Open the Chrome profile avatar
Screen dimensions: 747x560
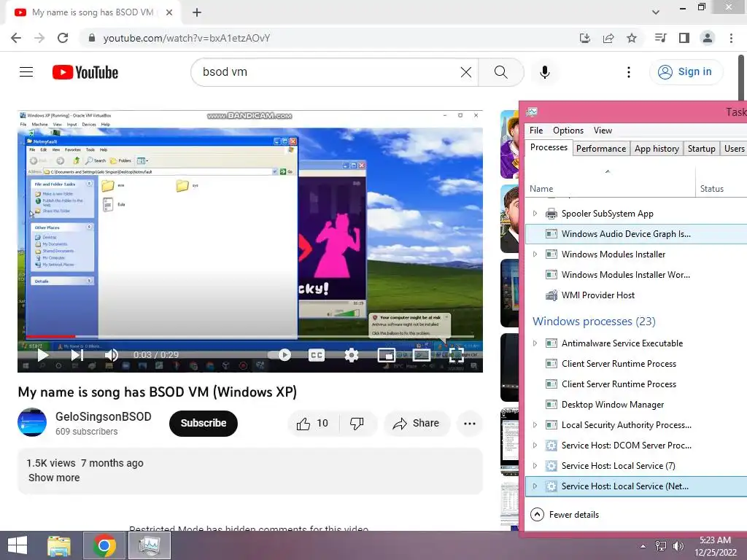click(x=708, y=38)
